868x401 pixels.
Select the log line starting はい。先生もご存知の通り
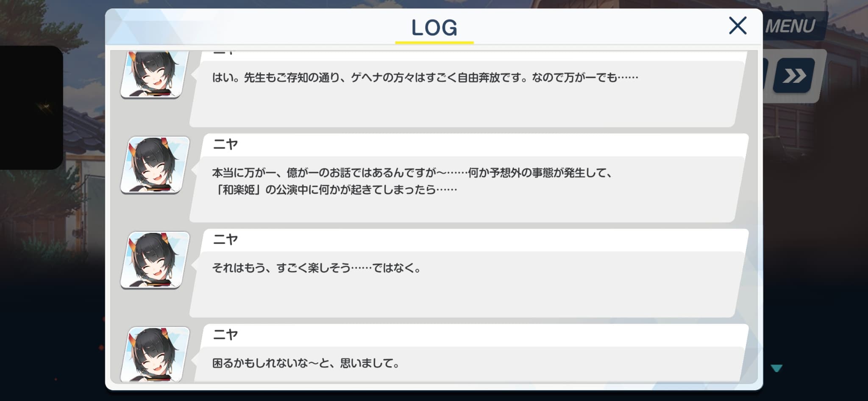click(425, 78)
